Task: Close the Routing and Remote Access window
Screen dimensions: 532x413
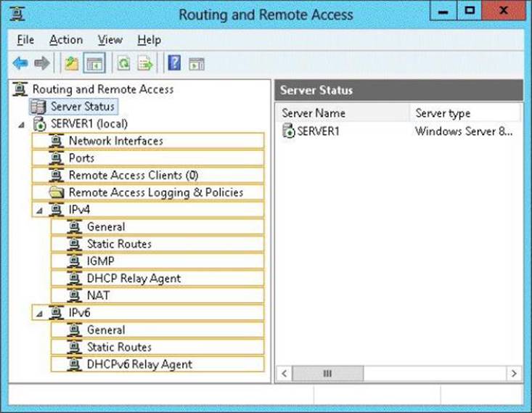Action: 504,11
